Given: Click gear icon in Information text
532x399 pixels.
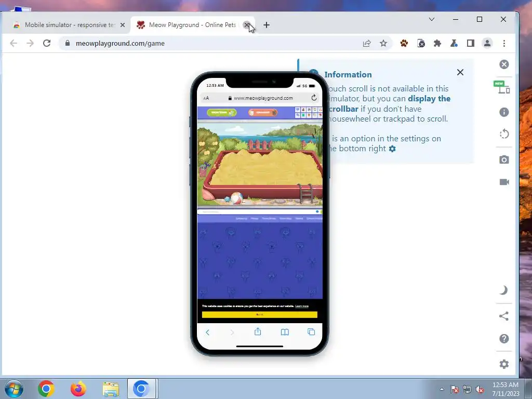Looking at the screenshot, I should click(x=392, y=149).
